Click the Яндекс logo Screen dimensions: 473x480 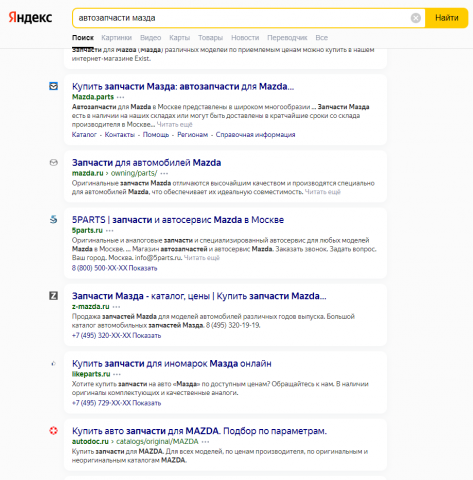[x=30, y=17]
